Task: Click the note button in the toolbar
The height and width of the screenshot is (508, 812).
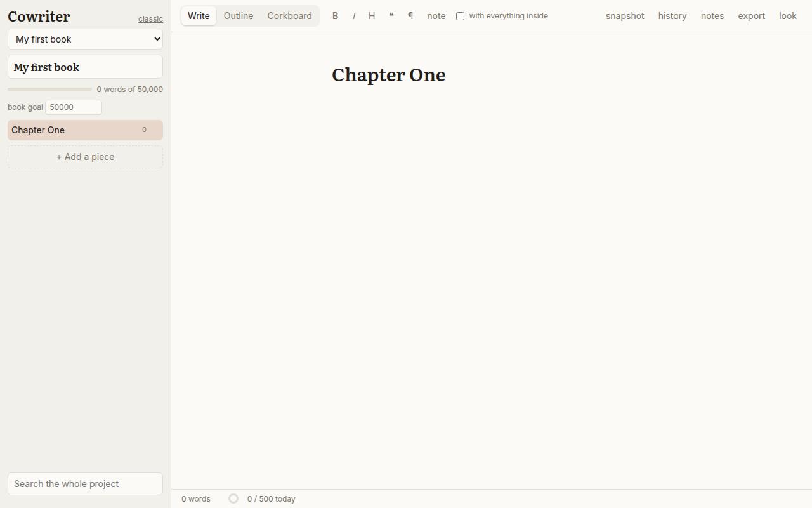Action: [x=436, y=16]
